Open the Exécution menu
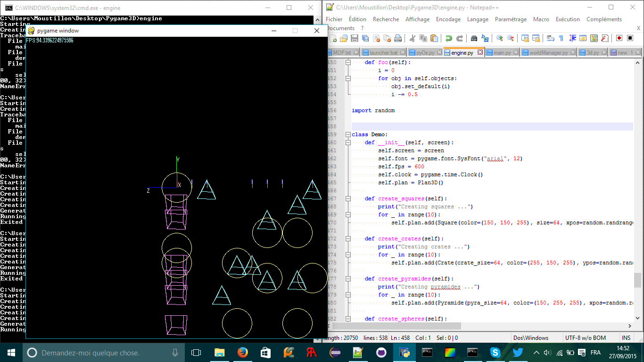The height and width of the screenshot is (362, 644). pyautogui.click(x=568, y=19)
